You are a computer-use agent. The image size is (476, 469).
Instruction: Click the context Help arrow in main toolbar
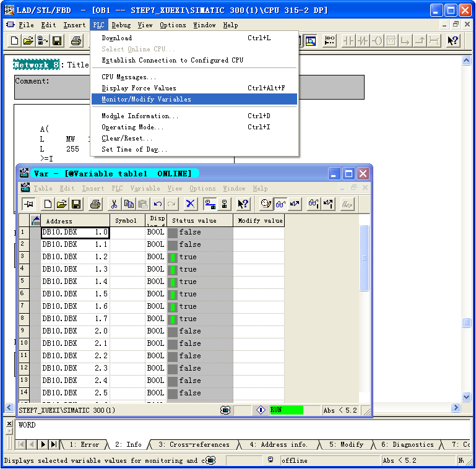tap(452, 40)
